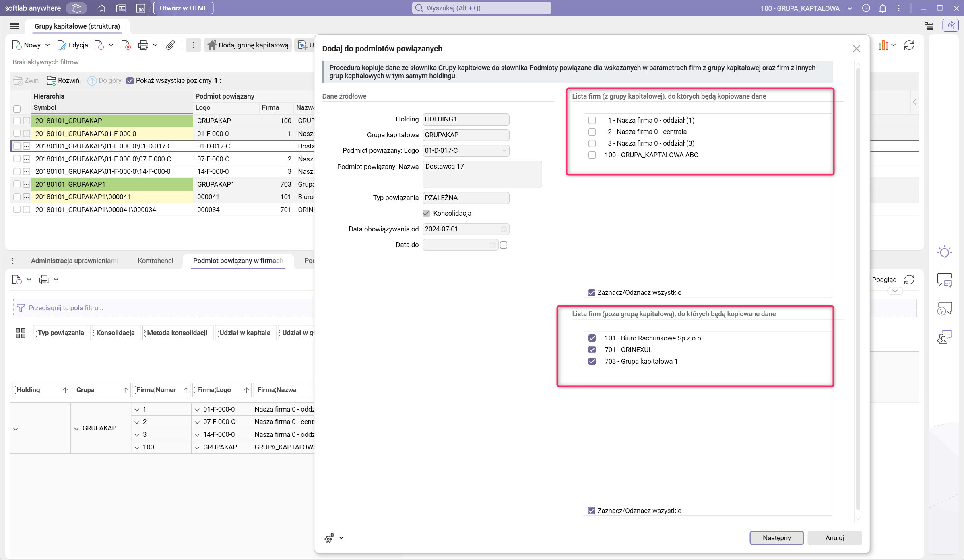Check the 2 - Nasza firma 0 - centrala box

pos(592,132)
